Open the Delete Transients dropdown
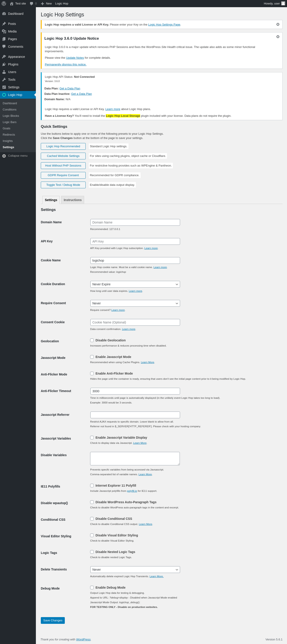 135,569
